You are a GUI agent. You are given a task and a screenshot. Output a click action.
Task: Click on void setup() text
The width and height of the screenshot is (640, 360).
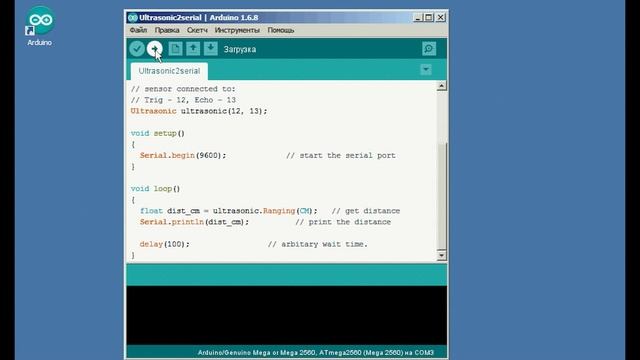pos(158,133)
